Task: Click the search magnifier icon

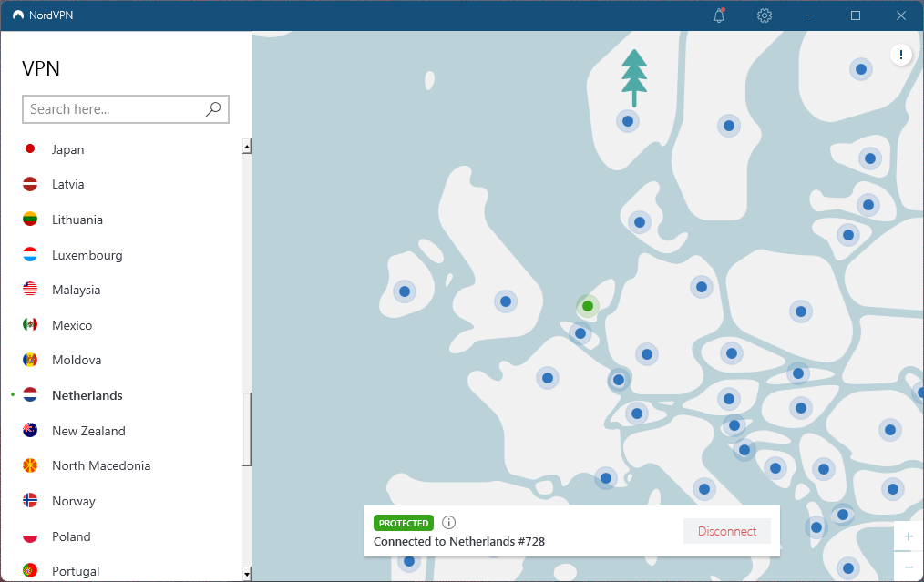Action: [x=213, y=109]
